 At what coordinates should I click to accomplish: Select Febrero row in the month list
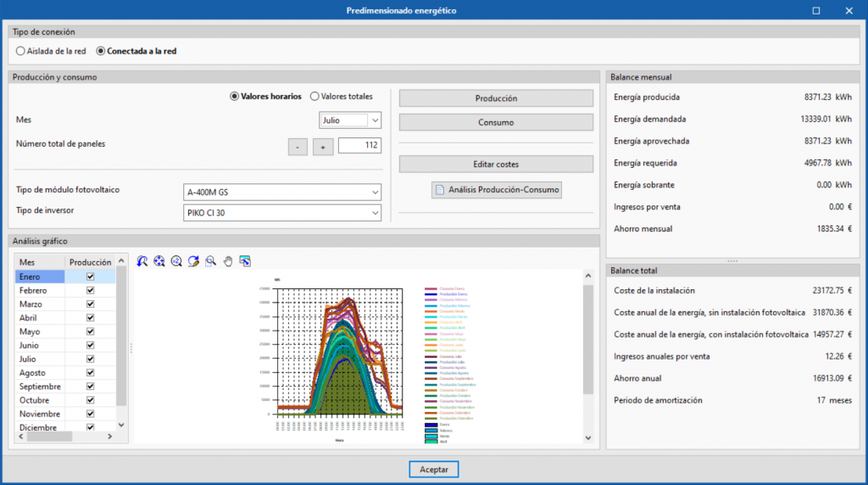(x=34, y=290)
